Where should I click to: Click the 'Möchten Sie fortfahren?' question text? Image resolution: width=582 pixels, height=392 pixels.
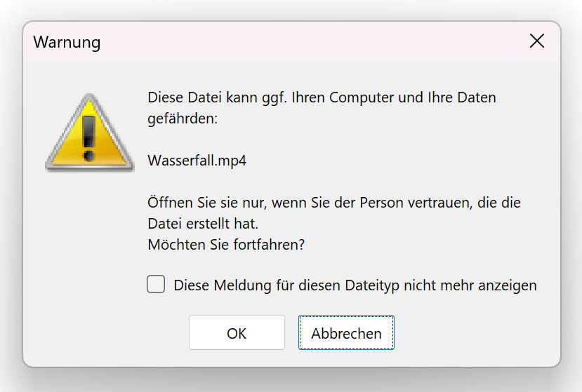(226, 245)
